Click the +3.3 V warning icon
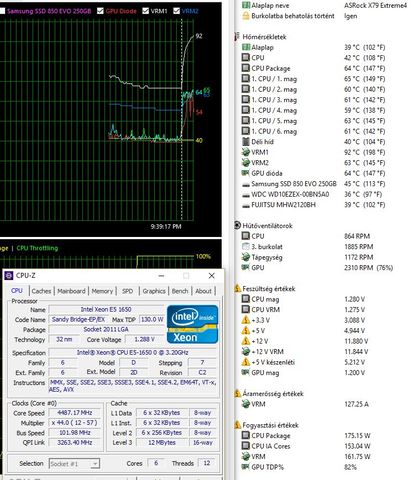Viewport: 414px width, 480px height. [246, 320]
